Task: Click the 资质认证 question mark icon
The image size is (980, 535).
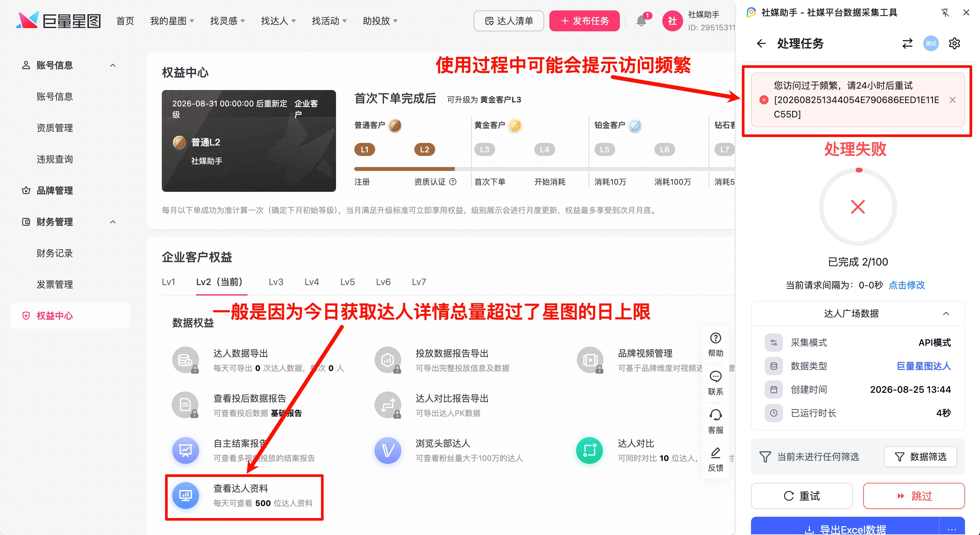Action: pyautogui.click(x=453, y=181)
